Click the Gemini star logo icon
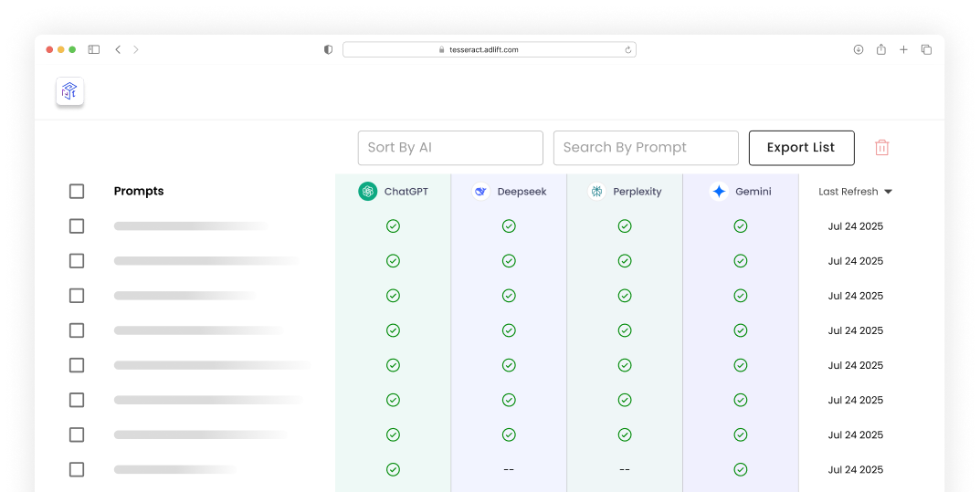Screen dimensions: 980x492 [x=720, y=191]
